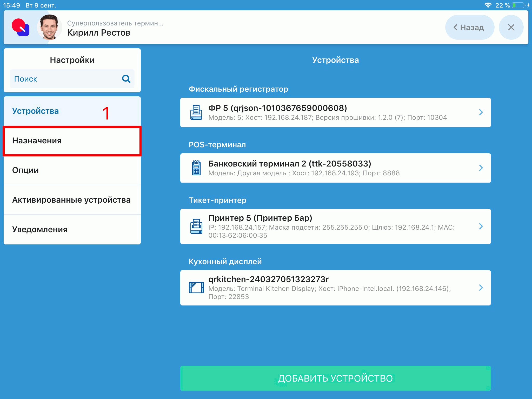Viewport: 532px width, 399px height.
Task: Click the ticket printer icon
Action: tap(196, 226)
